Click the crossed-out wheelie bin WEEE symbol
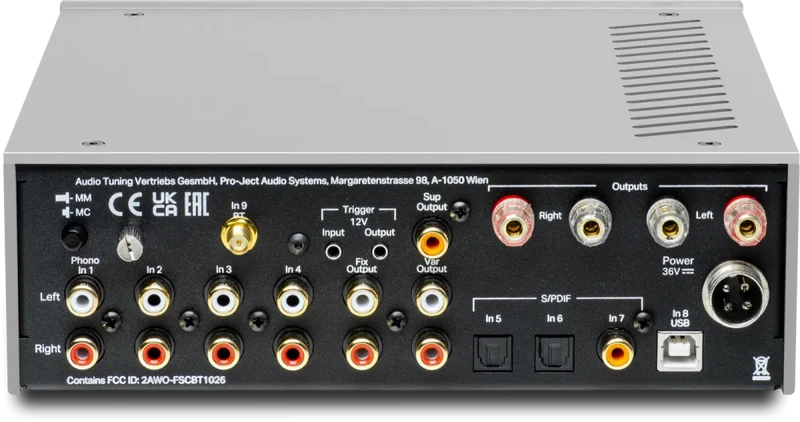This screenshot has width=800, height=422. pos(761,367)
